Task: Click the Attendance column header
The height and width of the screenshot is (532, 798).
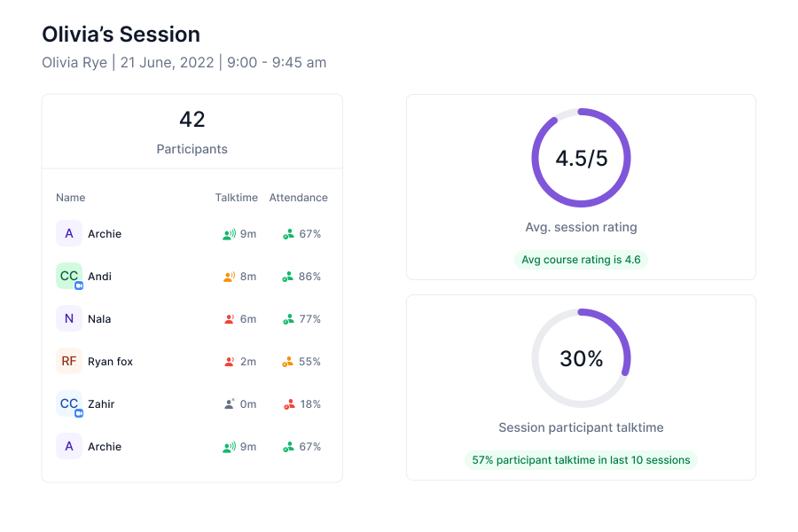Action: [298, 198]
